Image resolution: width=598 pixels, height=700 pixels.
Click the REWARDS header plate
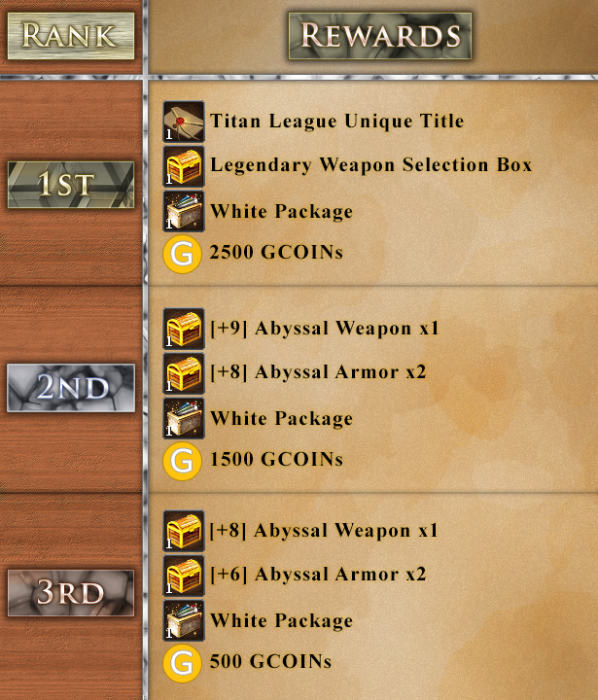click(380, 36)
